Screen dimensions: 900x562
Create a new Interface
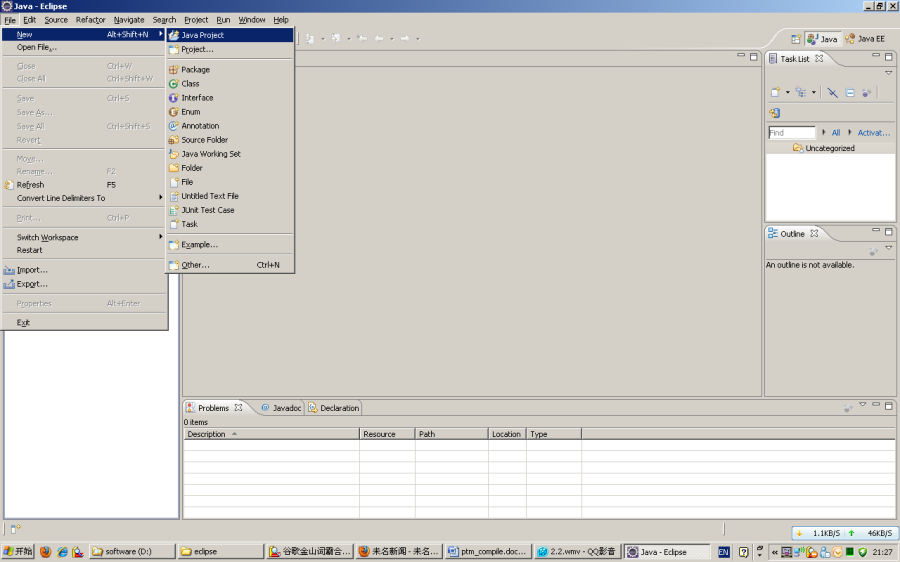[230, 98]
